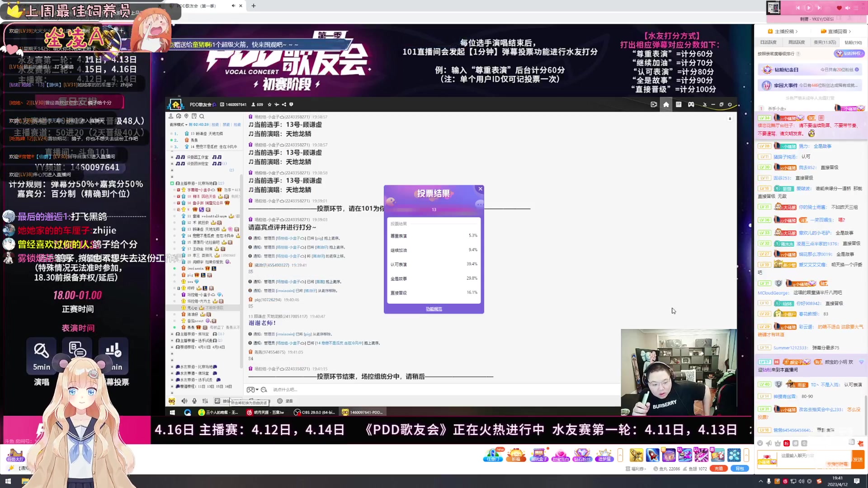Viewport: 868px width, 488px height.
Task: Open 直播回看 link in side panel
Action: (836, 32)
